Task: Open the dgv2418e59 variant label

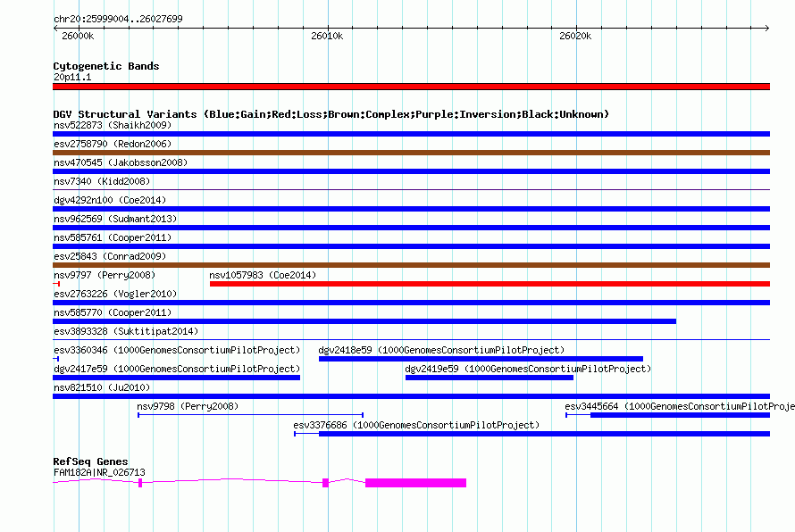Action: (441, 350)
